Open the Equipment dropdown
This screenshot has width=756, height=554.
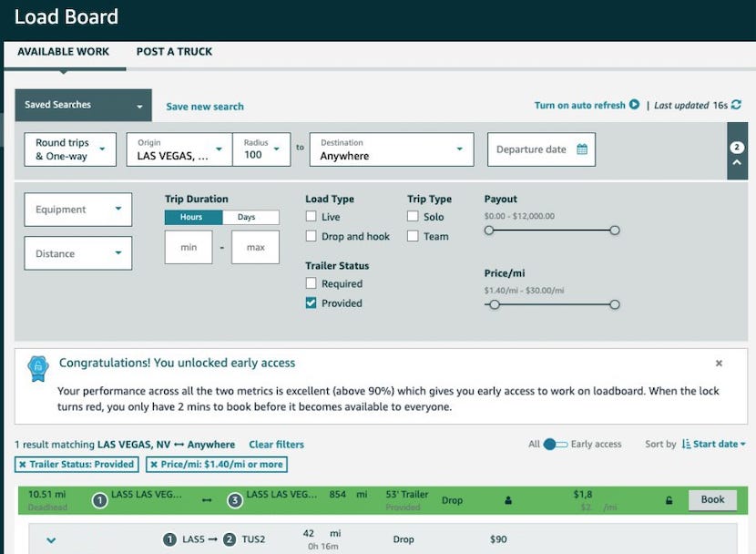(78, 210)
